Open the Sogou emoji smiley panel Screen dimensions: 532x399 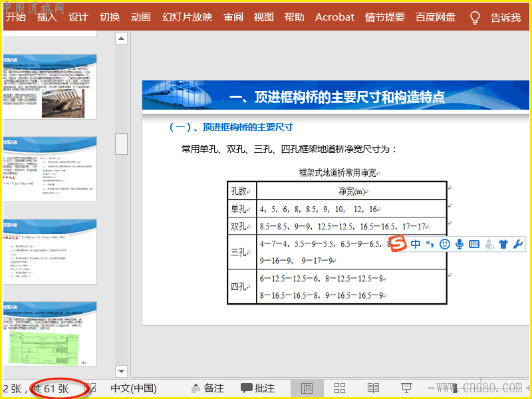coord(444,244)
